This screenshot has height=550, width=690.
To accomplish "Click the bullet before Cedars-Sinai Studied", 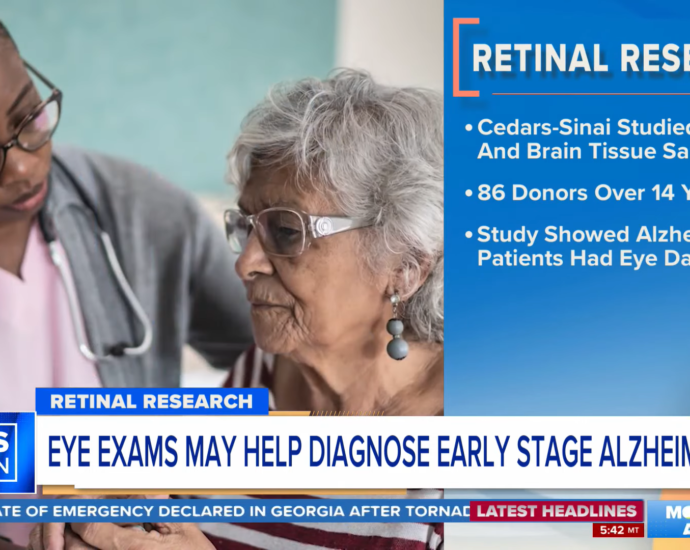I will [469, 128].
